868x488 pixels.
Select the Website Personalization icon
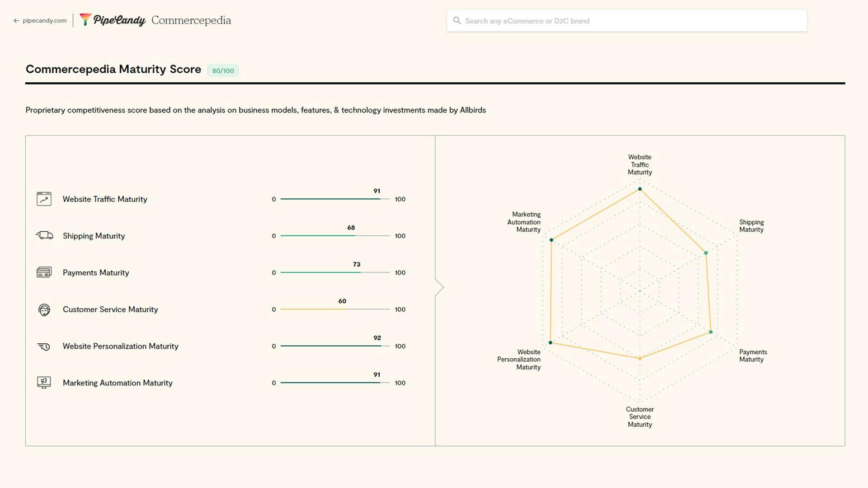click(x=44, y=347)
